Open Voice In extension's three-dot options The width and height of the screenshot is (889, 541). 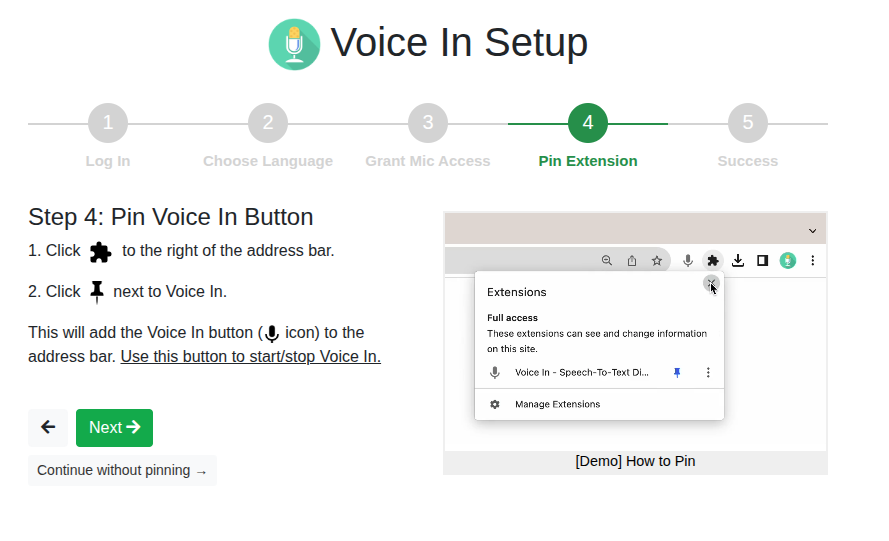point(708,372)
